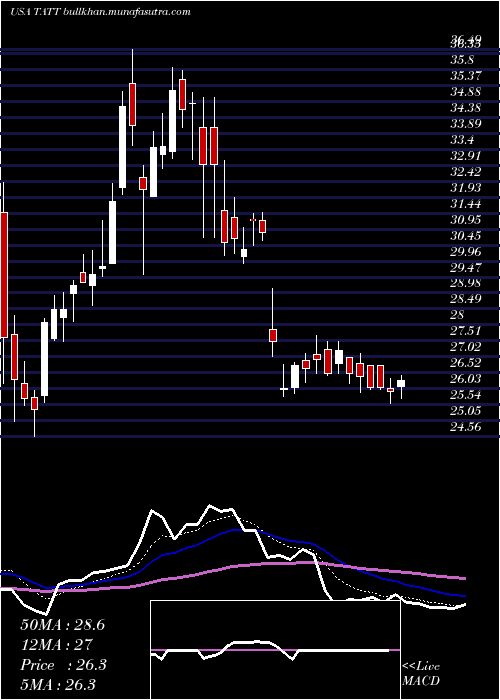
Task: Click the 35.37 price axis label
Action: tap(465, 76)
